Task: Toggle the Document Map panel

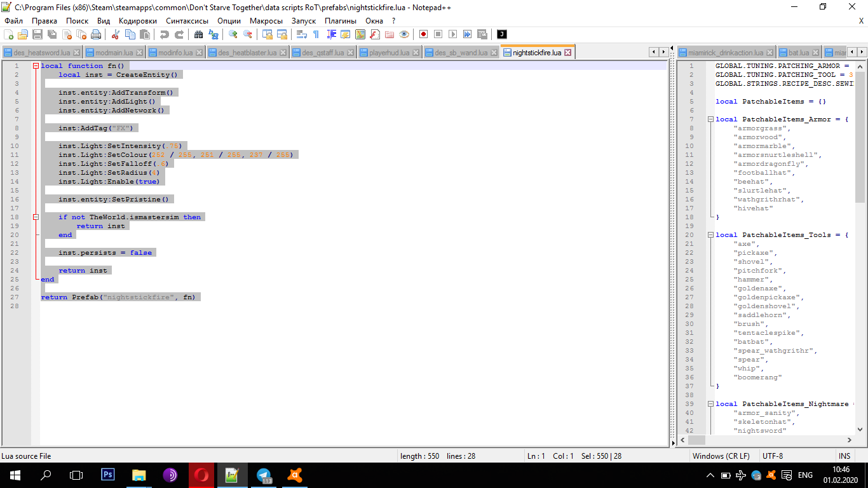Action: tap(360, 34)
